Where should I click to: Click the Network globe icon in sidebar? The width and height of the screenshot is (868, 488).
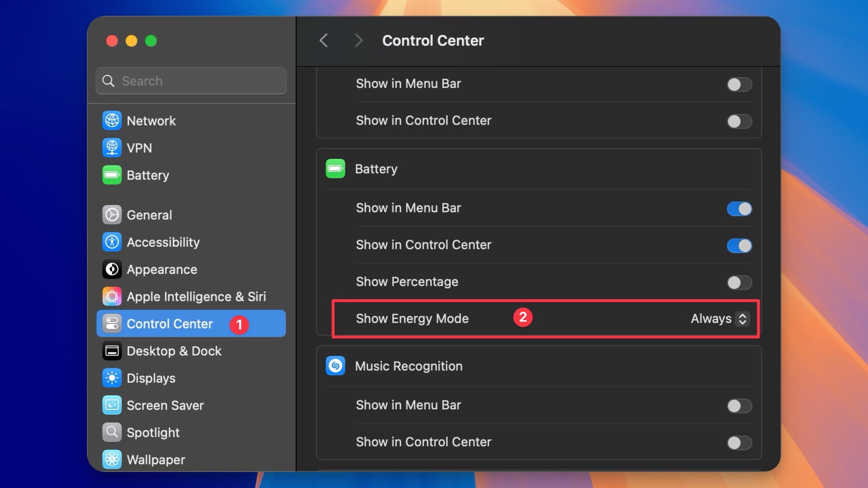tap(112, 120)
